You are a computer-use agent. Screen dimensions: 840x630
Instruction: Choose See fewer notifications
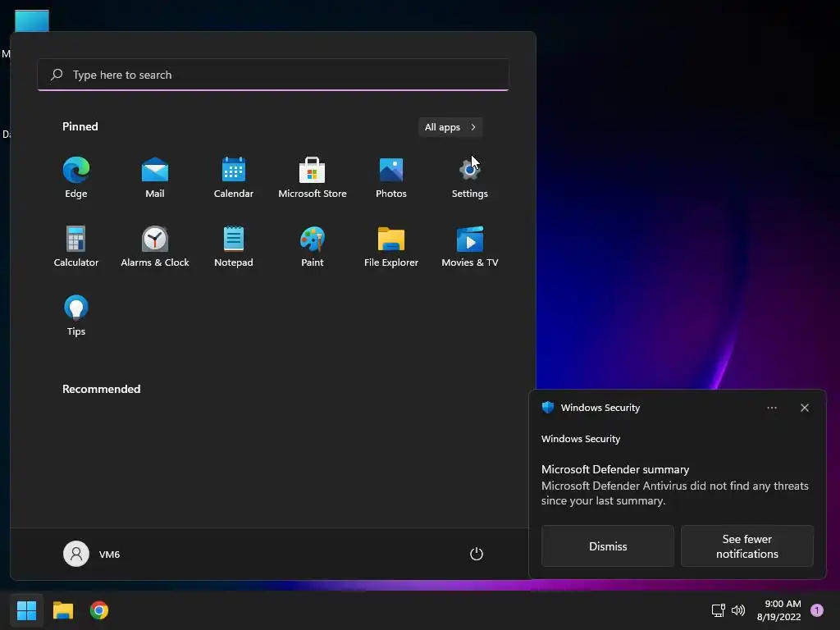[746, 546]
